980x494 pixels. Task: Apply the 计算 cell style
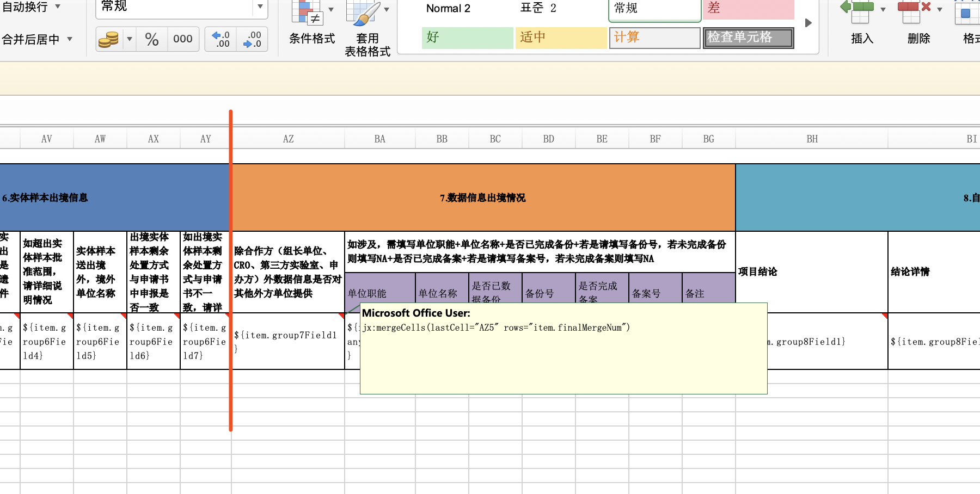[654, 38]
